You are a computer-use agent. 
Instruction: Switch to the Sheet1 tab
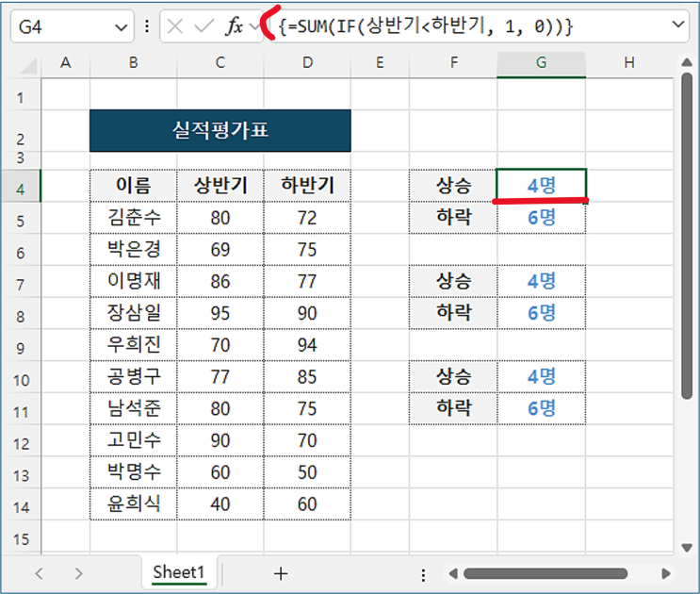click(x=179, y=572)
